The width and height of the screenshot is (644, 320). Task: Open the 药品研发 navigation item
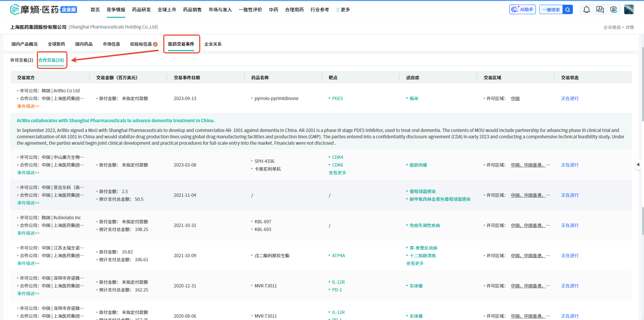tap(141, 10)
